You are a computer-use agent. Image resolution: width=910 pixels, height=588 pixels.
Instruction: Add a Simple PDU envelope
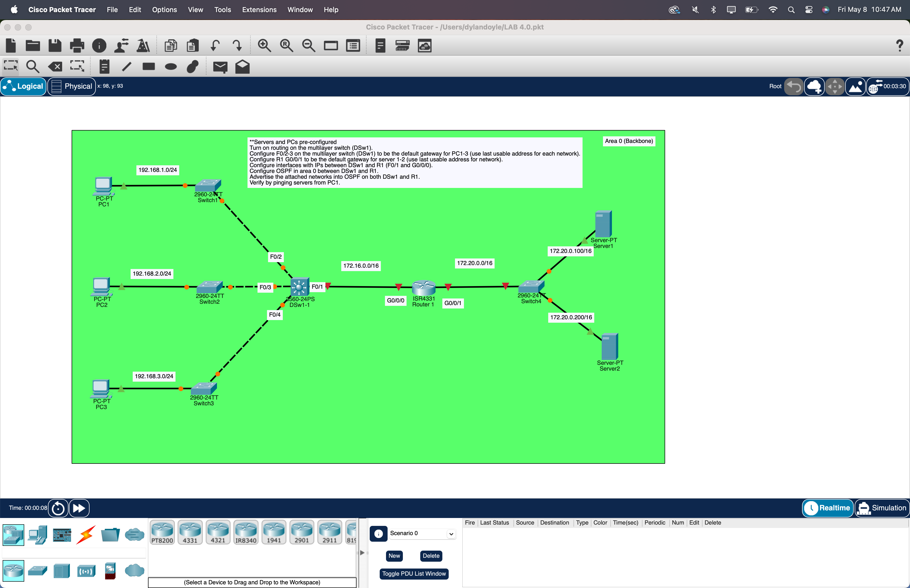click(x=220, y=67)
